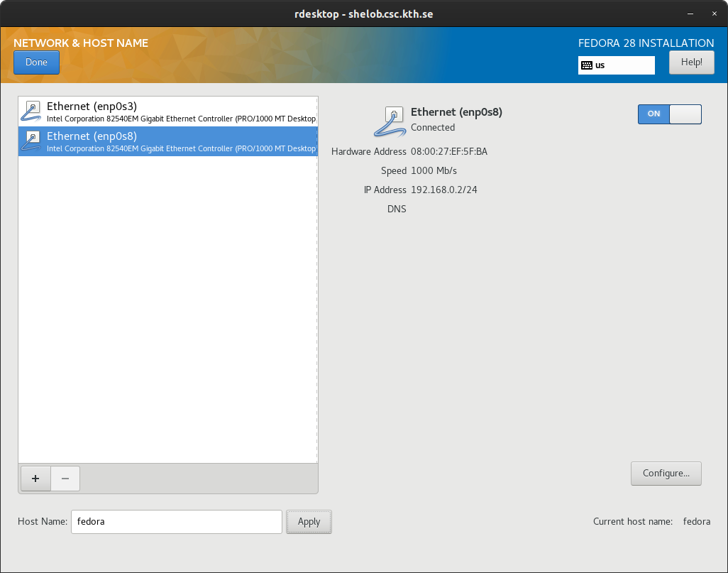Click the hardware address 08:00:27:EF:5F:BA
This screenshot has width=728, height=573.
[449, 151]
